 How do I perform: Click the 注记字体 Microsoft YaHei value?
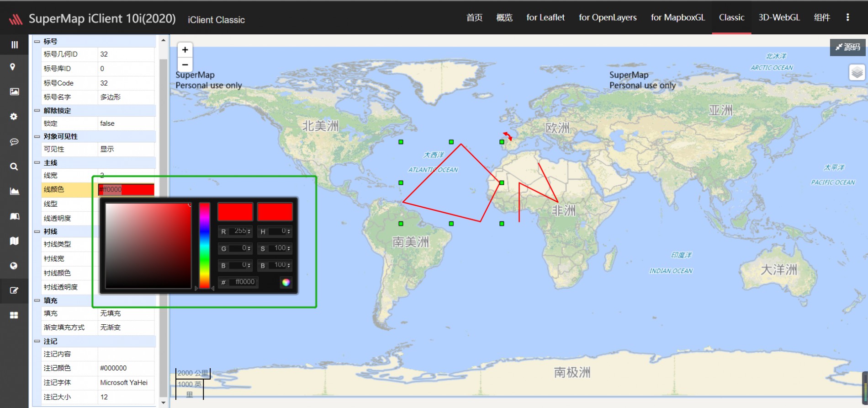click(126, 382)
